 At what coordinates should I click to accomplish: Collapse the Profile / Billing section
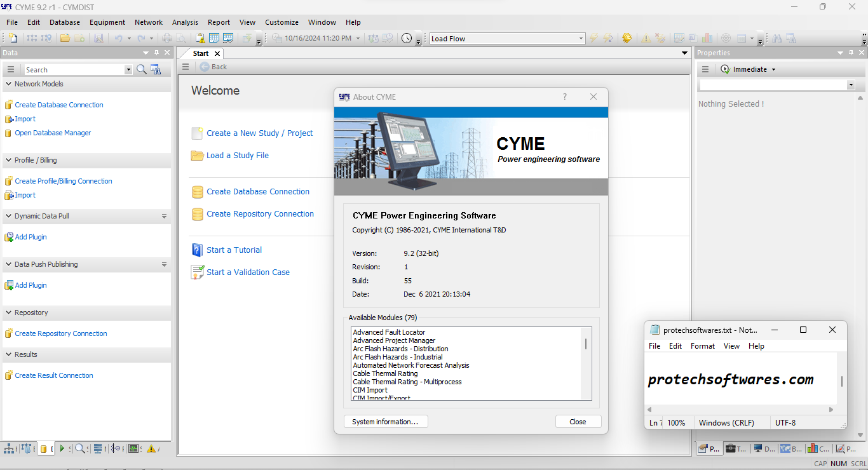click(x=8, y=160)
